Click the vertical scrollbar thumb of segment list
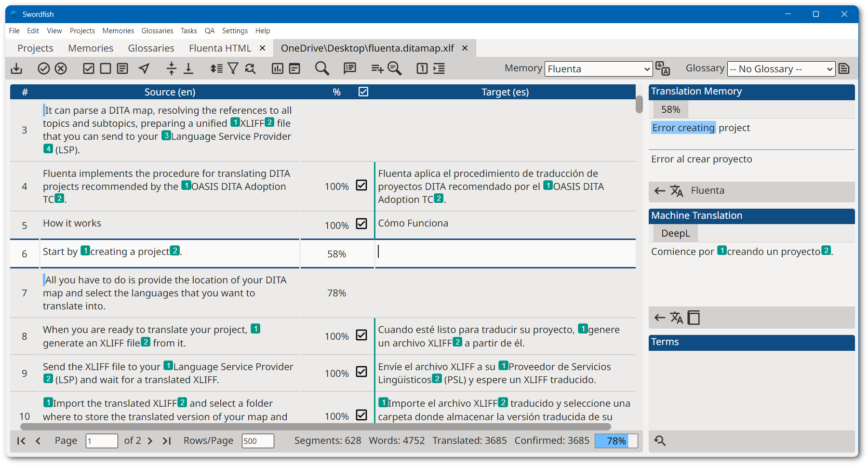The width and height of the screenshot is (868, 466). tap(639, 104)
